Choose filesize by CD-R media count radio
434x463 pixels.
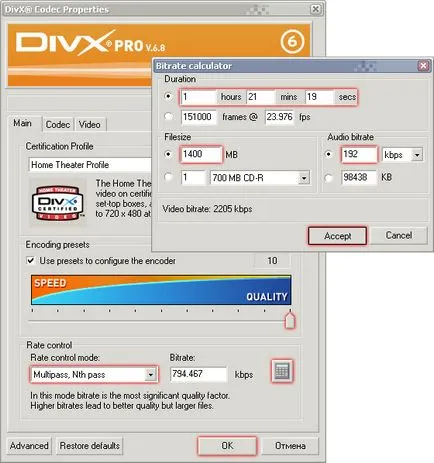click(168, 177)
